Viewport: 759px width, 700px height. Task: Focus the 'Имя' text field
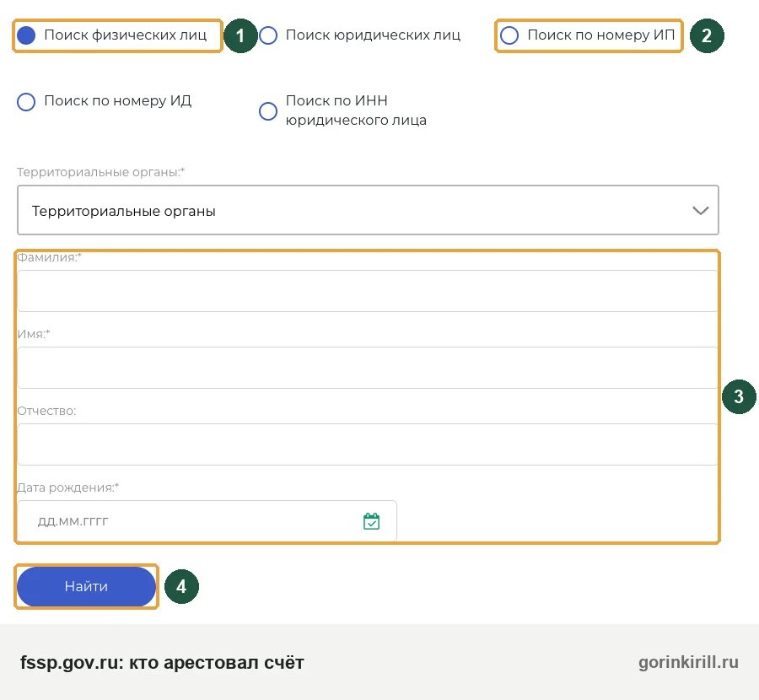(x=368, y=368)
